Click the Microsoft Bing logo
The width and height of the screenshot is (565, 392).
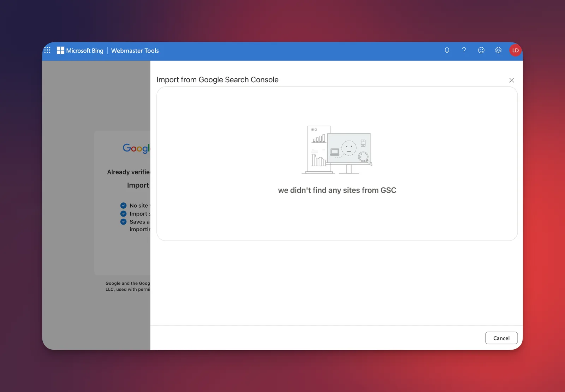tap(80, 51)
